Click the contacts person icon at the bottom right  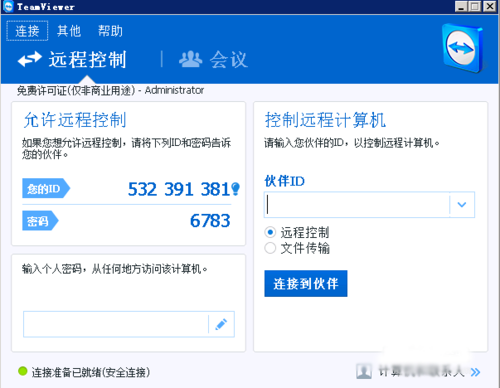[364, 371]
